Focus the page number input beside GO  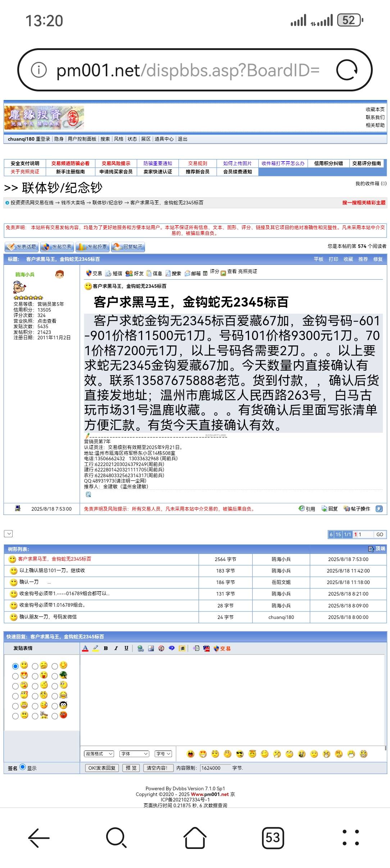tap(365, 534)
